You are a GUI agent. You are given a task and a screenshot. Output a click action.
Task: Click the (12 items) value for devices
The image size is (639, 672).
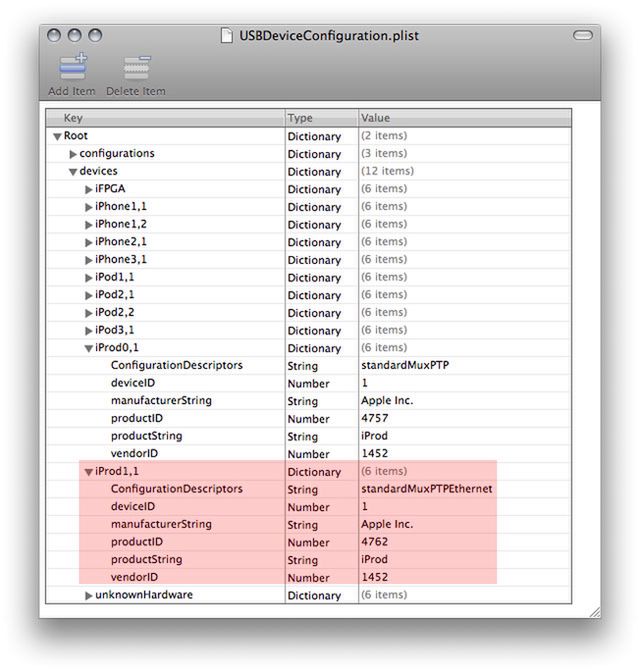coord(387,171)
